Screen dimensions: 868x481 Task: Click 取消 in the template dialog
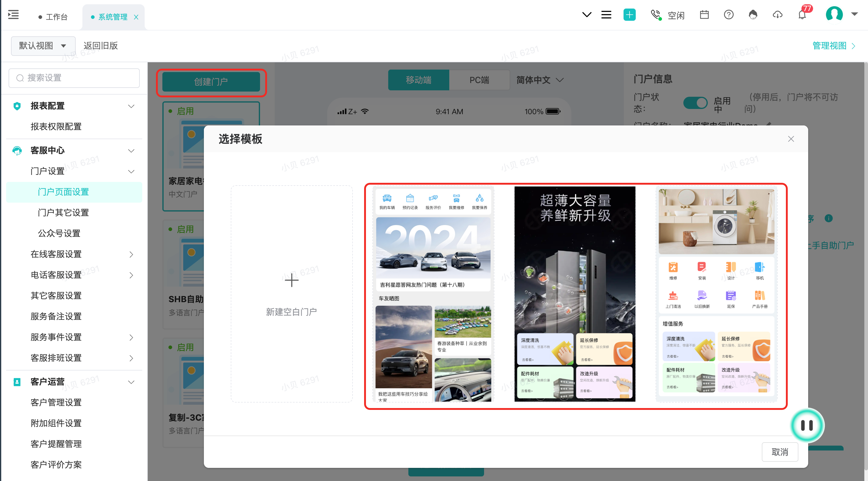coord(780,452)
